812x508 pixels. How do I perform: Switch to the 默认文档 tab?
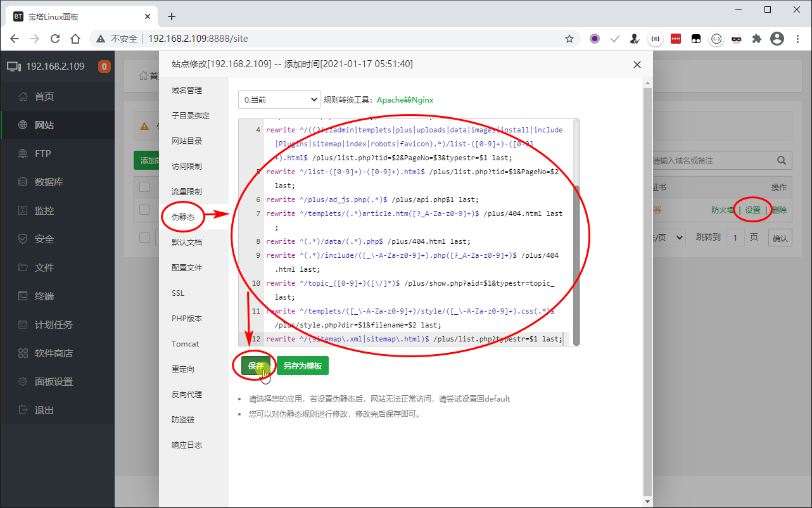point(194,243)
